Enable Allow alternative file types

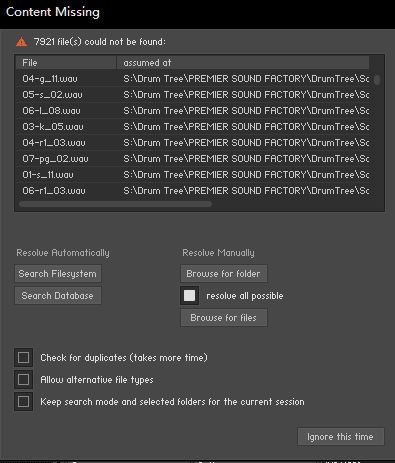[23, 380]
